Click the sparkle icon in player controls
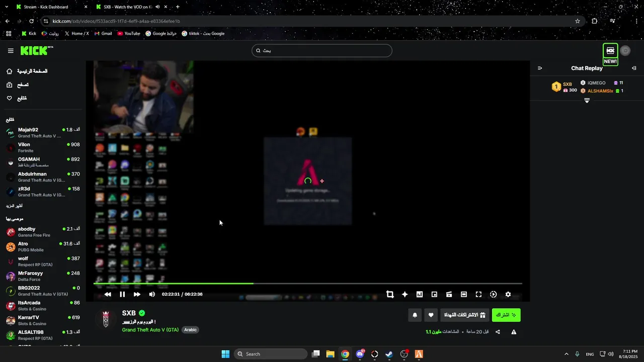644x362 pixels. (405, 294)
